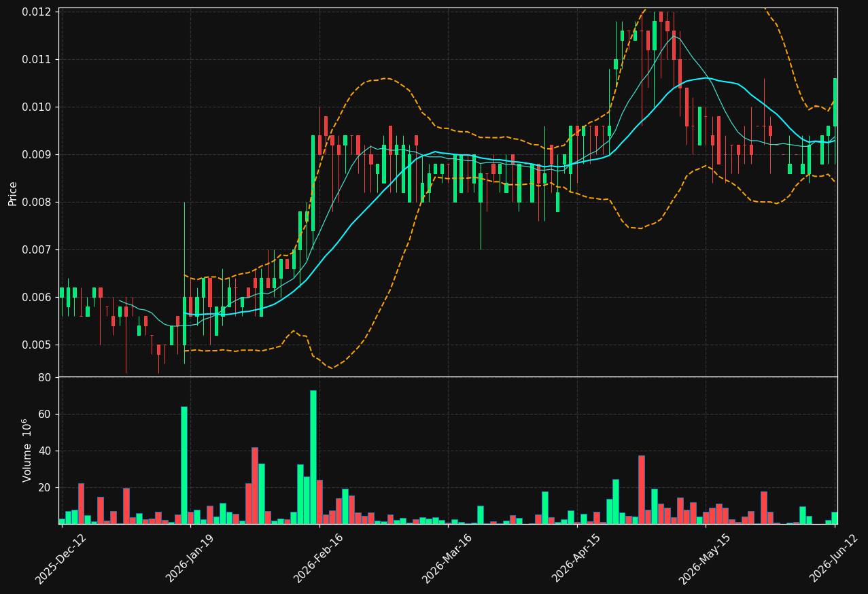Click the 2026-May-15 date label
This screenshot has height=594, width=868.
pos(704,558)
